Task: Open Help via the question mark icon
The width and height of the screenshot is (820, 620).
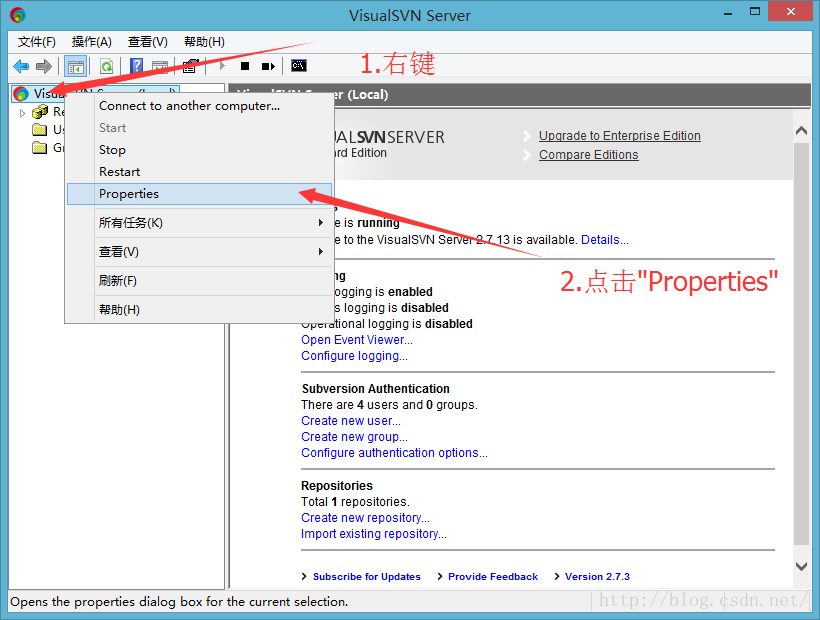Action: pos(136,66)
